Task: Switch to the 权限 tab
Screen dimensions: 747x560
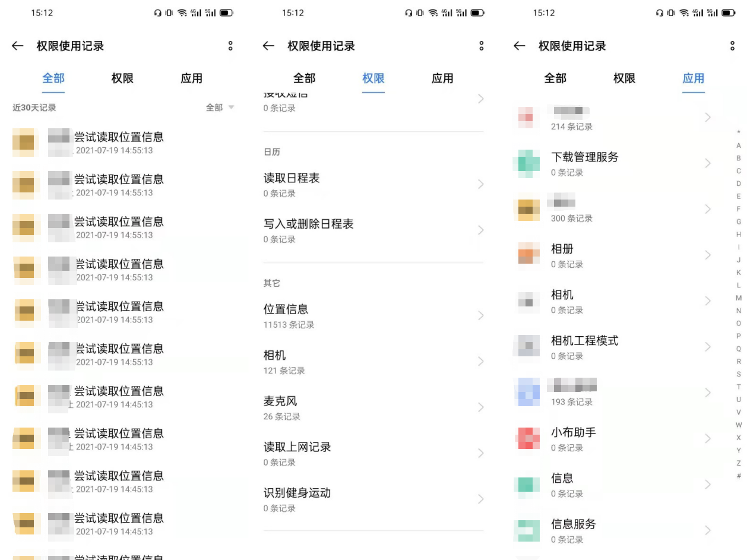Action: pyautogui.click(x=372, y=78)
